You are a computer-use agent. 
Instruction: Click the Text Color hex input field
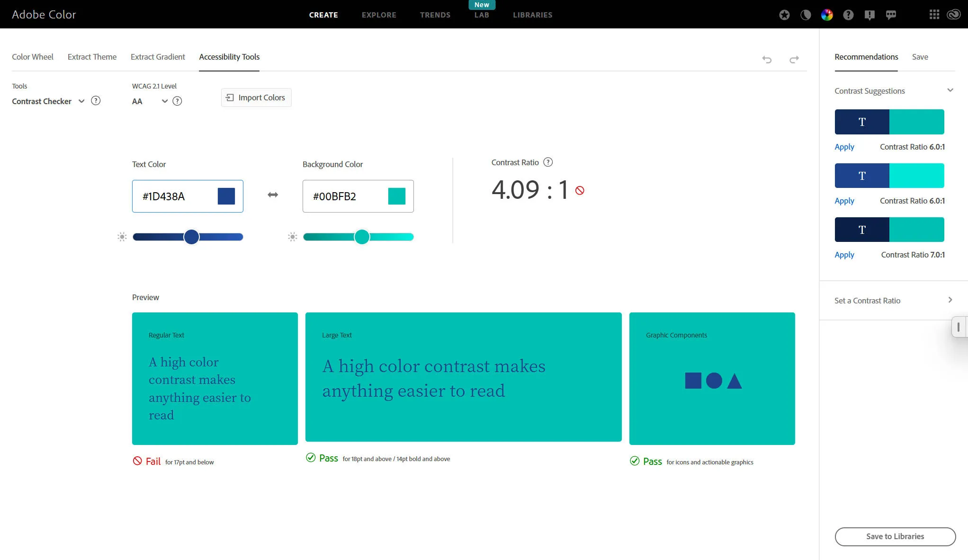188,196
